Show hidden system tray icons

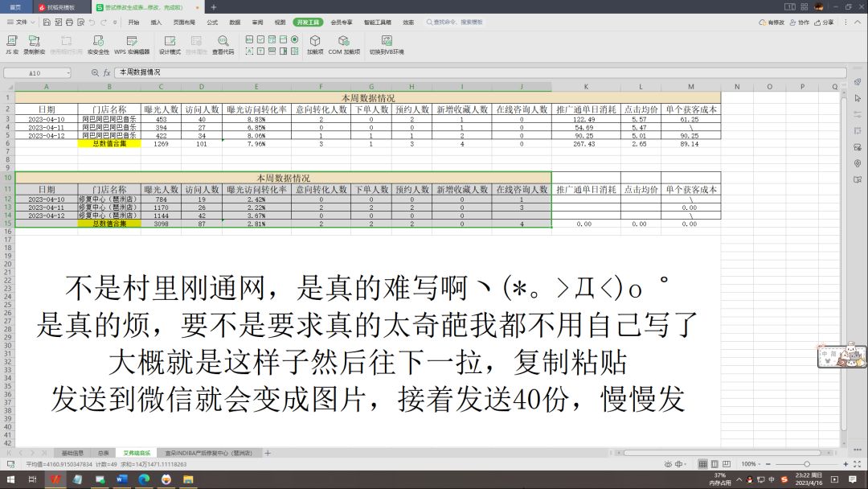(739, 479)
